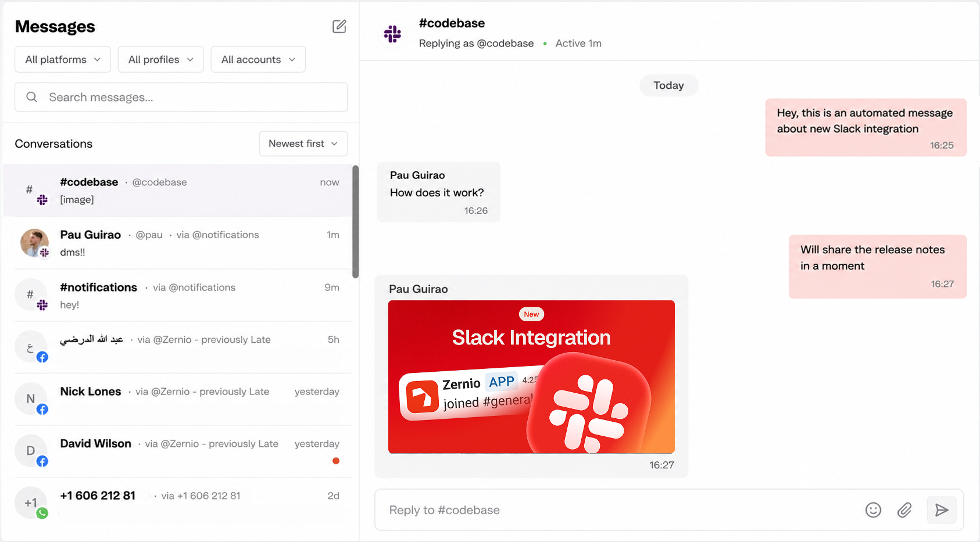Open the Arabic-named conversation from 5h ago
Screen dimensions: 980x542
(178, 347)
